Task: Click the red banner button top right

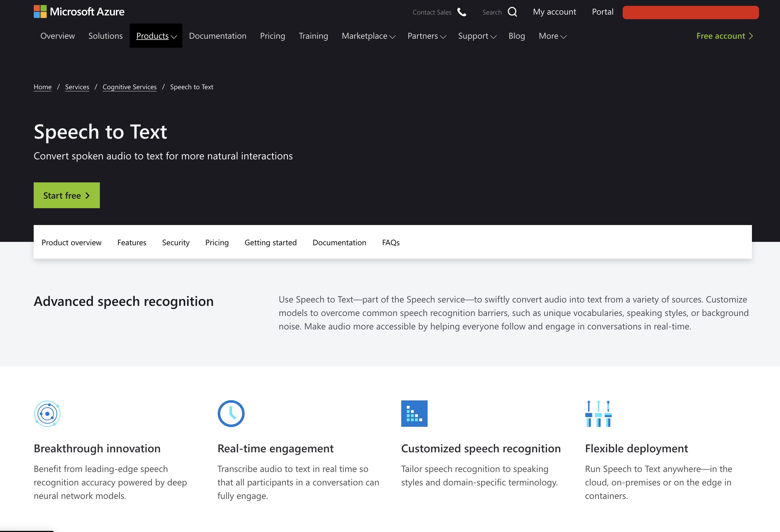Action: [690, 12]
